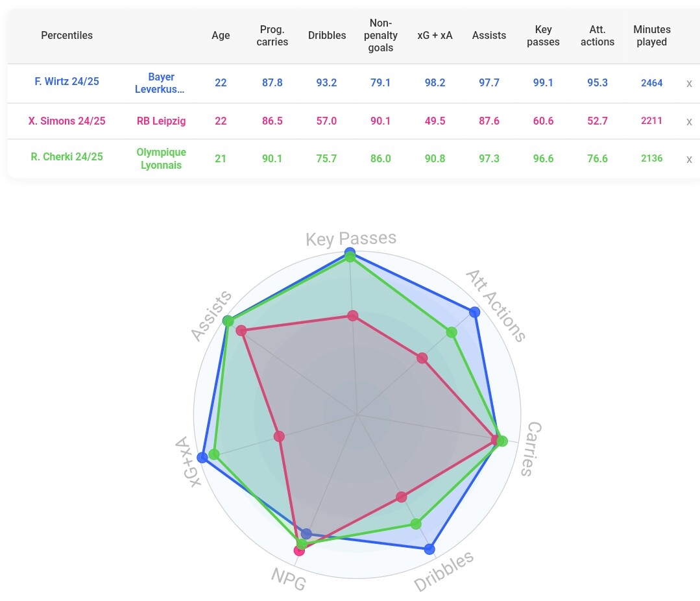
Task: Remove the F. Wirtz 24/25 row
Action: (689, 83)
